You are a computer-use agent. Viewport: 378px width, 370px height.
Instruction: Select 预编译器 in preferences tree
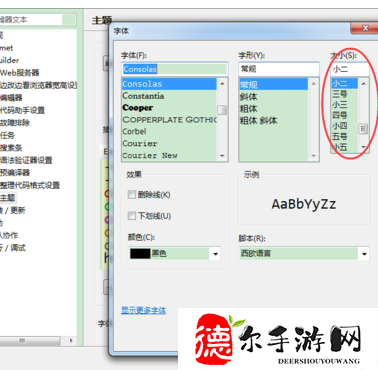tap(15, 173)
